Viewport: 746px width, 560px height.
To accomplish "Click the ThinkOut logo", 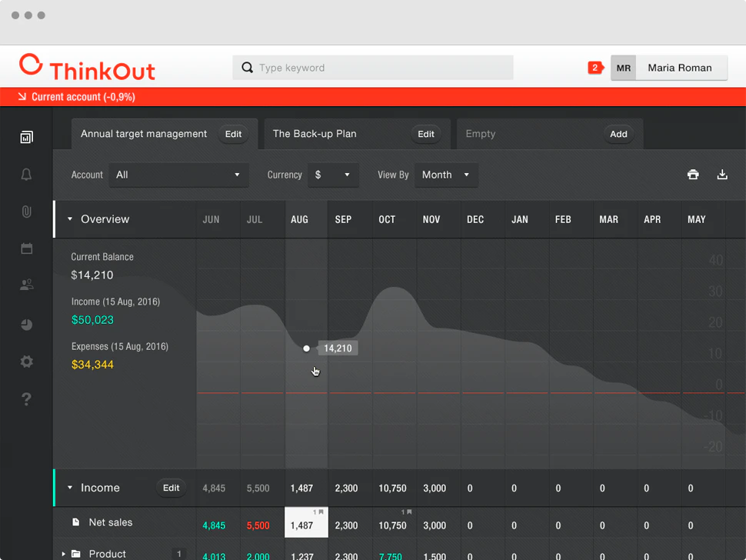I will (x=88, y=68).
